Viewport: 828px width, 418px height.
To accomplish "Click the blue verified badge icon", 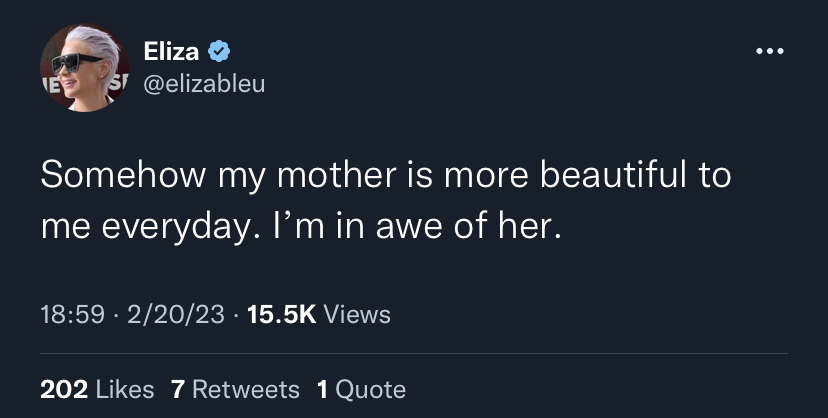I will point(219,52).
